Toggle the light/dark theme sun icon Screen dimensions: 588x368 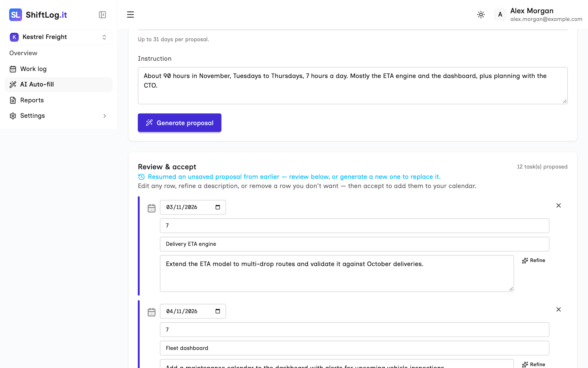(481, 15)
